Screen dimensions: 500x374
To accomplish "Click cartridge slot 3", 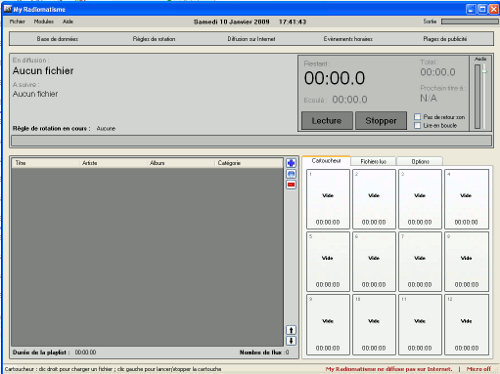I will [420, 199].
